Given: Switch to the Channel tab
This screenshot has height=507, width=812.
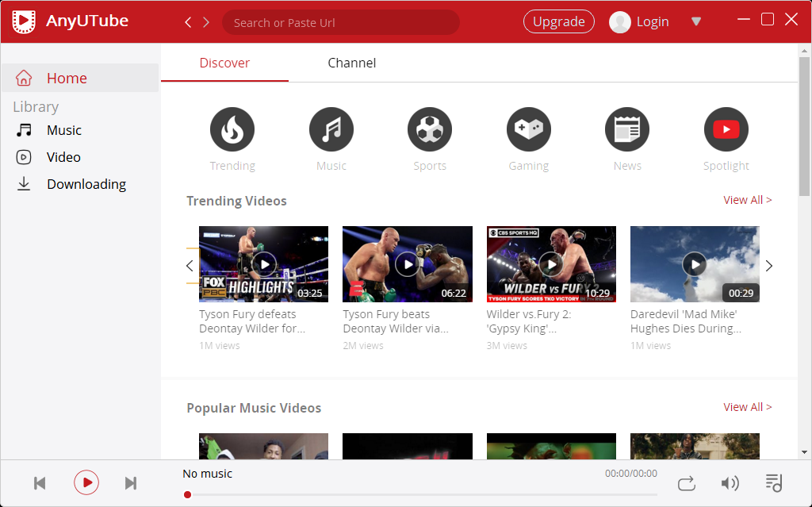Looking at the screenshot, I should tap(351, 63).
